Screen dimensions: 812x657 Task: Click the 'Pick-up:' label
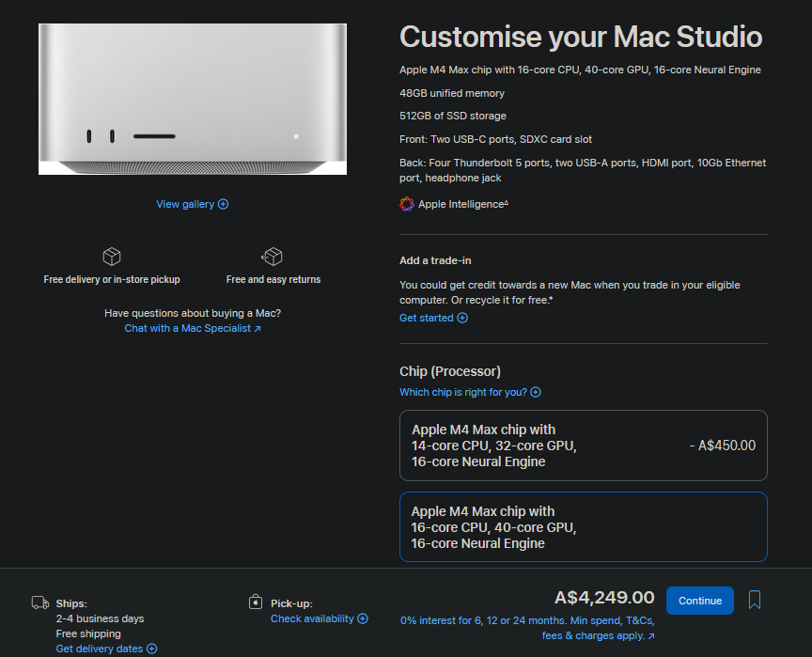pyautogui.click(x=291, y=603)
